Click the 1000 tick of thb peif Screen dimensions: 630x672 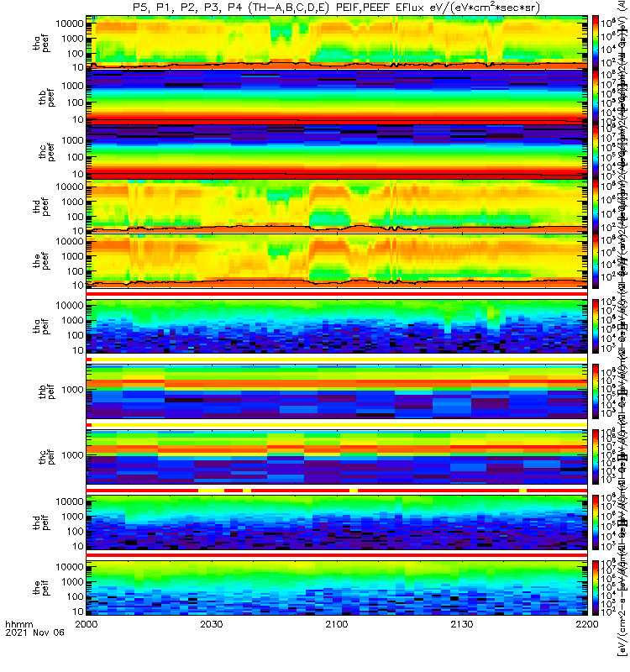point(72,390)
